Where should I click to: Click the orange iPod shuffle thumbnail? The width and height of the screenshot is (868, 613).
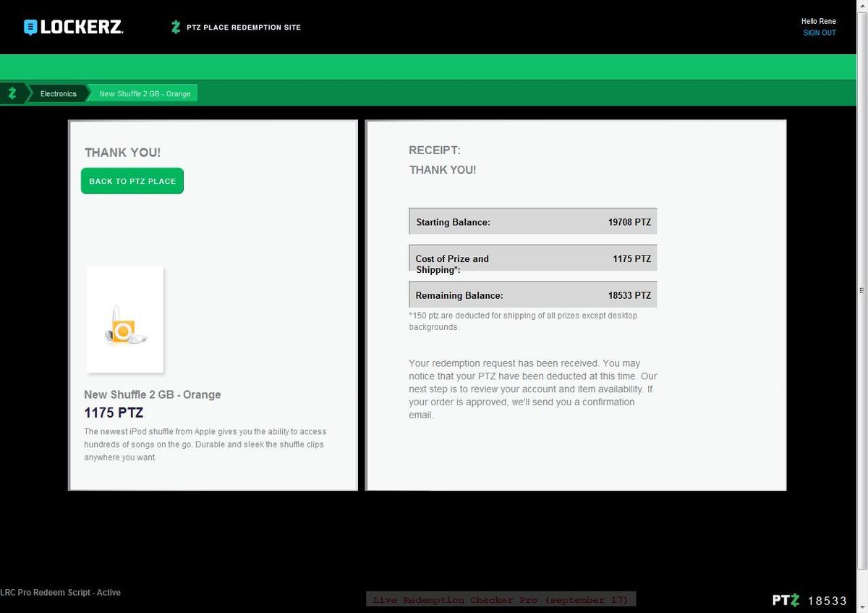(x=124, y=319)
